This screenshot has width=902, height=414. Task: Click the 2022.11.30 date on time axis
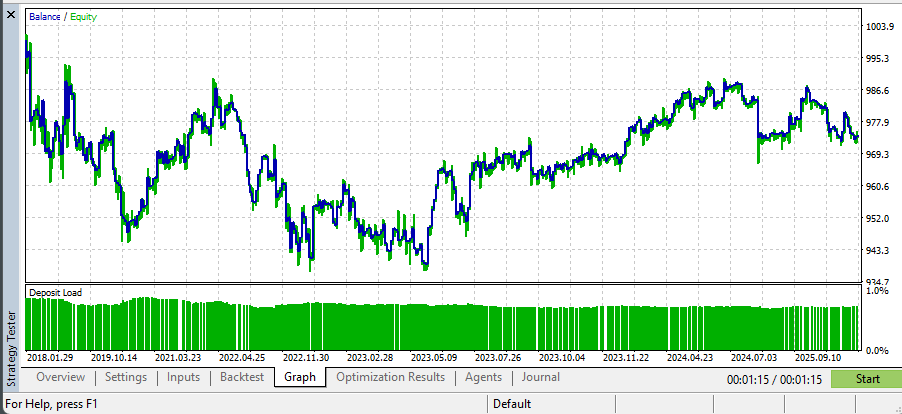pyautogui.click(x=306, y=357)
